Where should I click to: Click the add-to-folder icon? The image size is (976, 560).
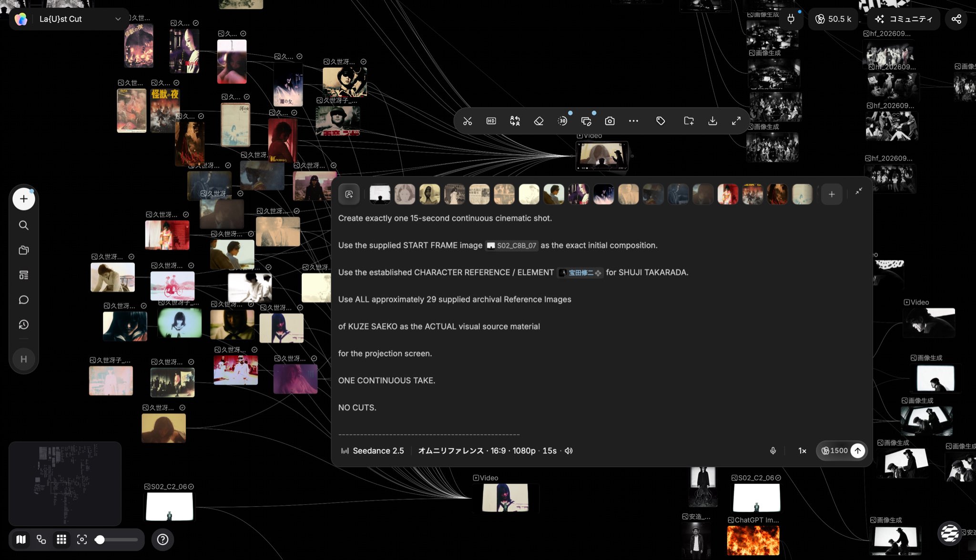coord(689,121)
